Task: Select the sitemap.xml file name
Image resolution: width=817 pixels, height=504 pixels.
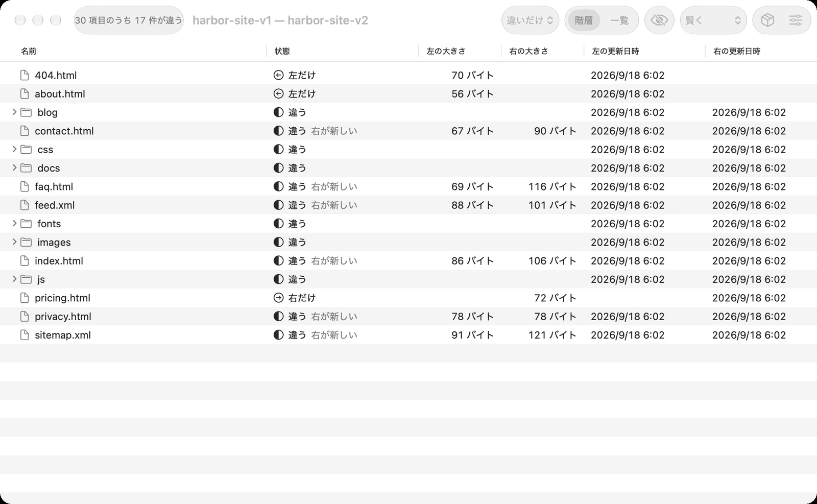Action: click(63, 335)
